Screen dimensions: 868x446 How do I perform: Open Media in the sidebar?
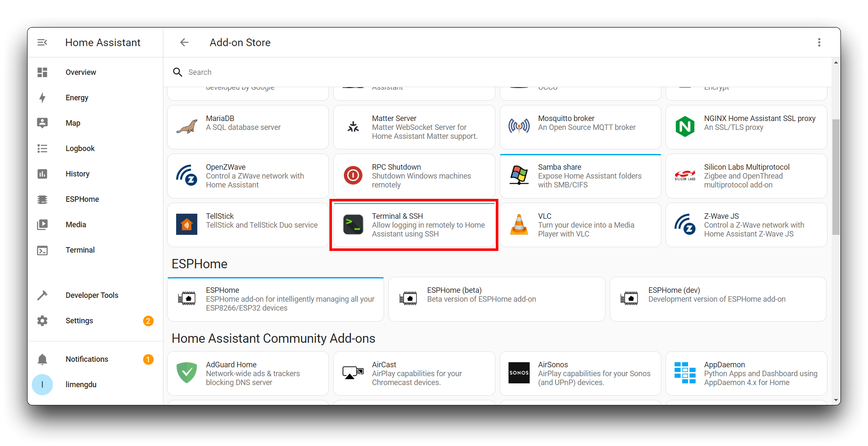pyautogui.click(x=95, y=225)
